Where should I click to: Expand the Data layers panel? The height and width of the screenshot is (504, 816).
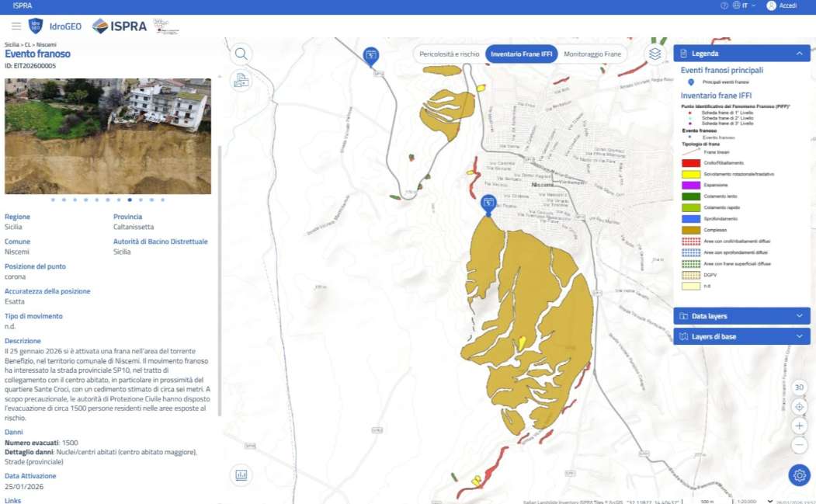tap(741, 316)
